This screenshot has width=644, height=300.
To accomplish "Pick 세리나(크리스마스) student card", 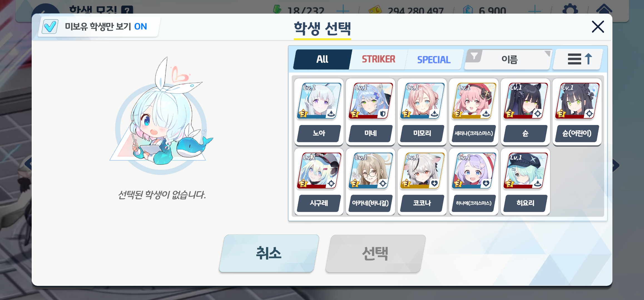I will pyautogui.click(x=474, y=112).
